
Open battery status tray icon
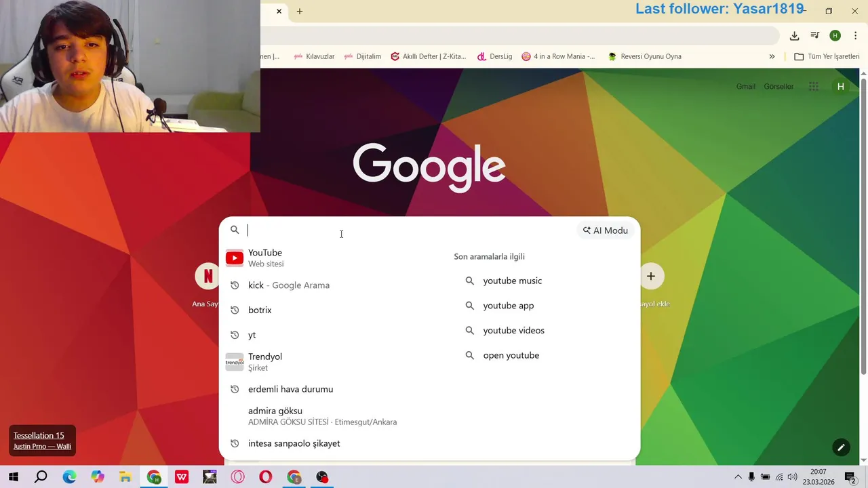765,477
